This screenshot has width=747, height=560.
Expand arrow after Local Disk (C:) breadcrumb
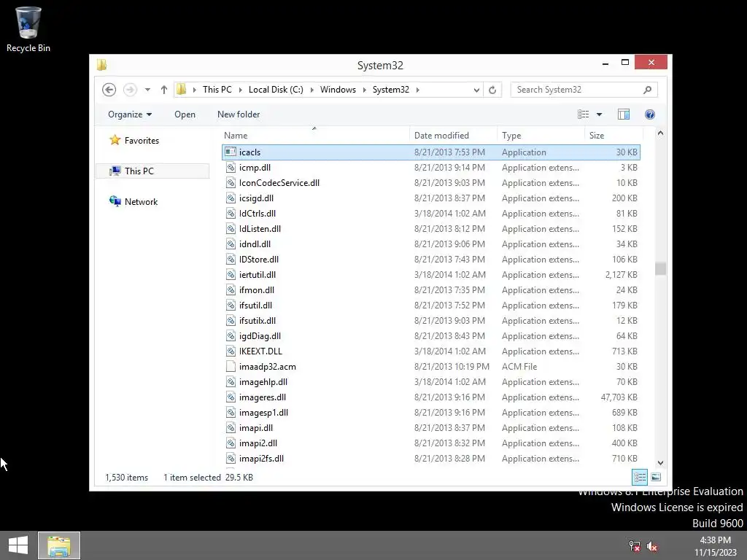click(x=312, y=90)
